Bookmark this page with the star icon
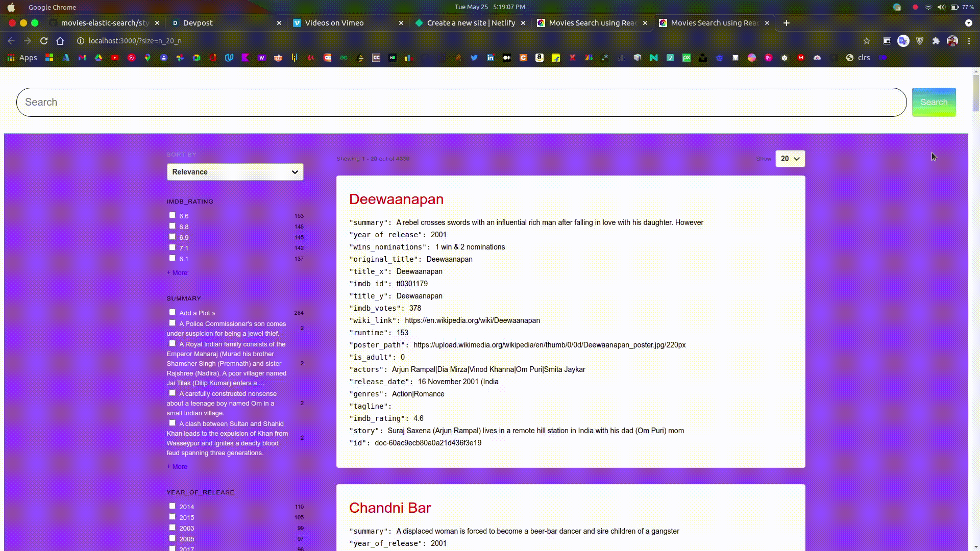This screenshot has height=551, width=980. [866, 41]
